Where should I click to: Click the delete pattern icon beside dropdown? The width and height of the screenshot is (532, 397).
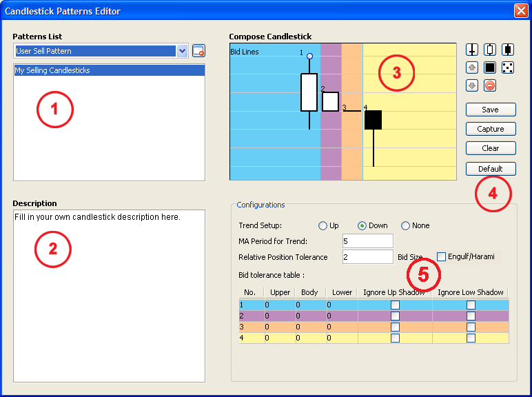tap(198, 50)
